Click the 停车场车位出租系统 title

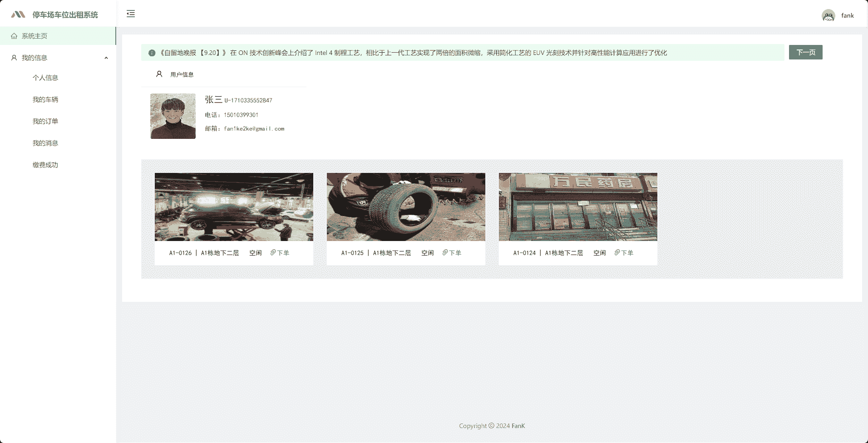(x=65, y=15)
